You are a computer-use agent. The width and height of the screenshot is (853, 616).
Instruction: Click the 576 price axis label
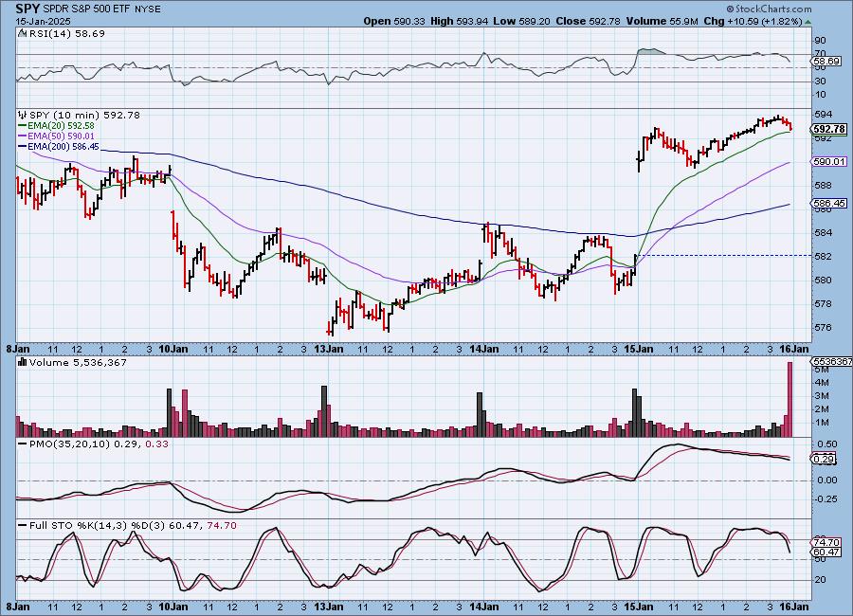(824, 328)
